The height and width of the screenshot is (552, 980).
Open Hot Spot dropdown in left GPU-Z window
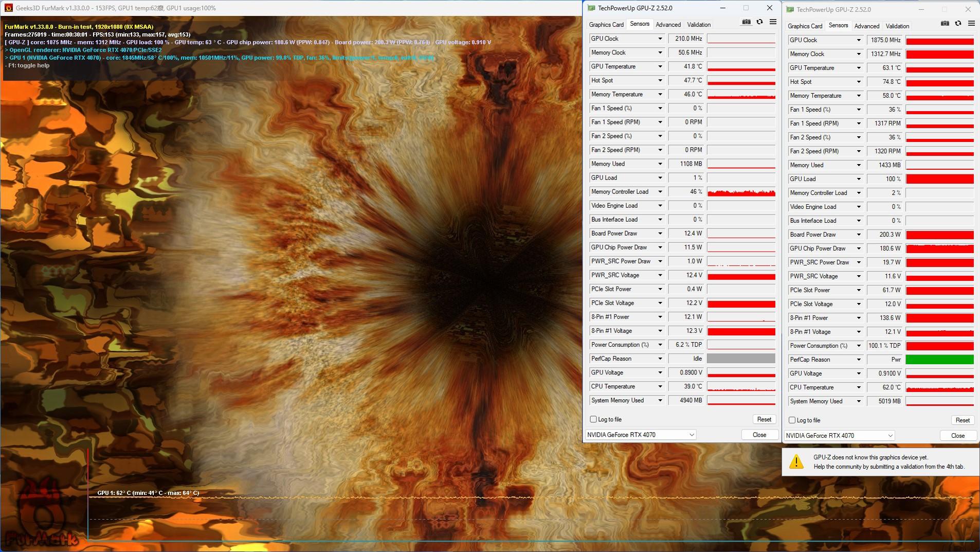pyautogui.click(x=660, y=80)
